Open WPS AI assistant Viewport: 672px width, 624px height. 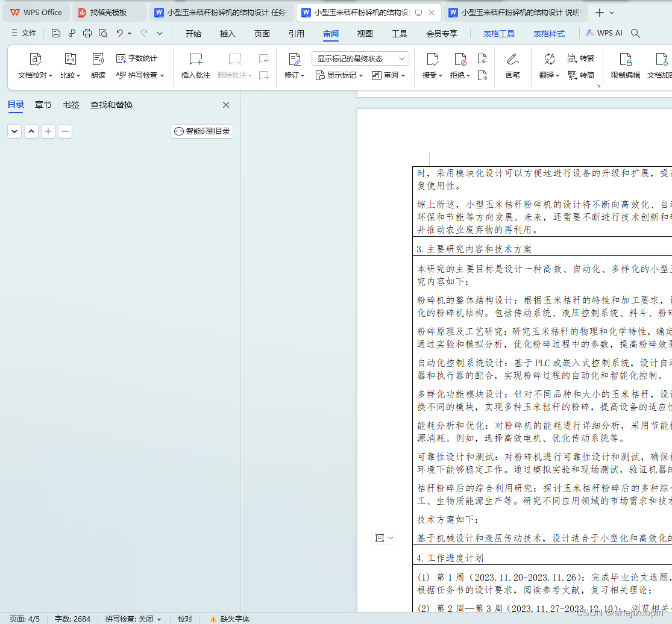[604, 33]
